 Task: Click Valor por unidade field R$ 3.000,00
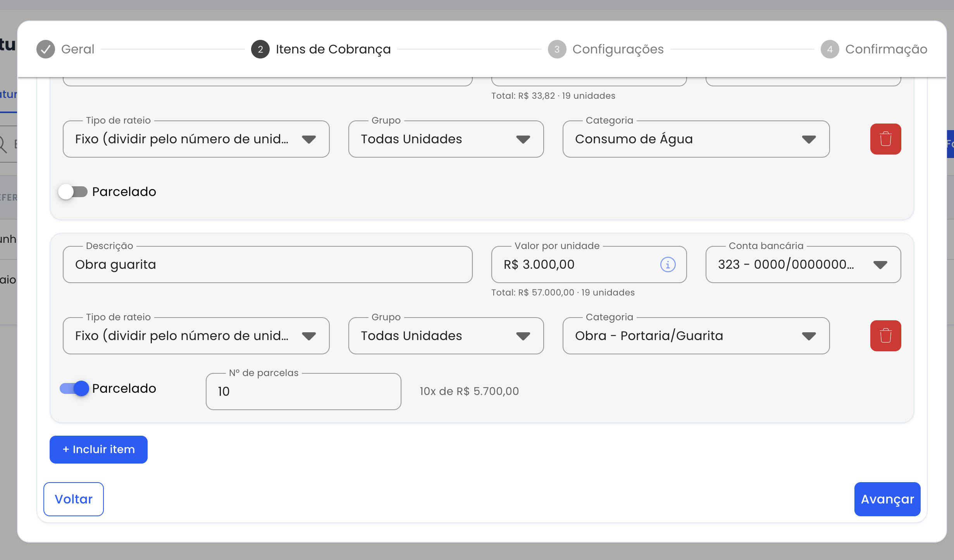[x=589, y=265]
